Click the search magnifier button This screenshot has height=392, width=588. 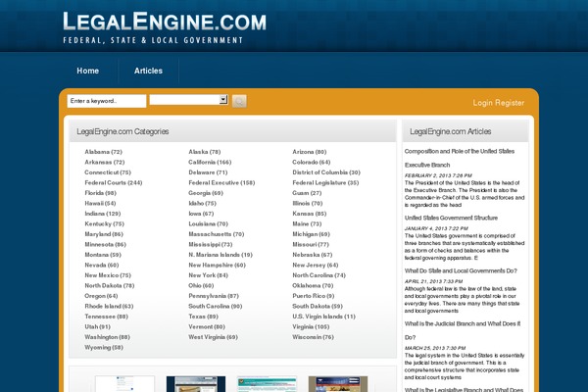[x=239, y=101]
